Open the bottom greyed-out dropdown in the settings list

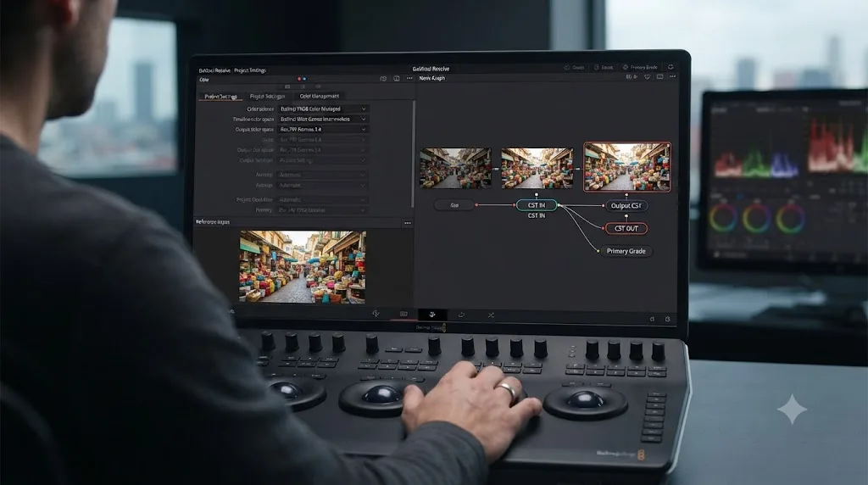coord(322,210)
